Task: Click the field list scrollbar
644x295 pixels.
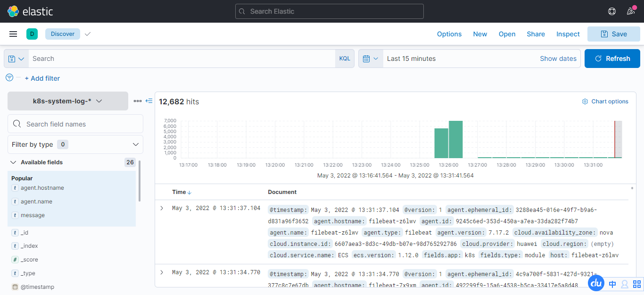Action: tap(140, 181)
